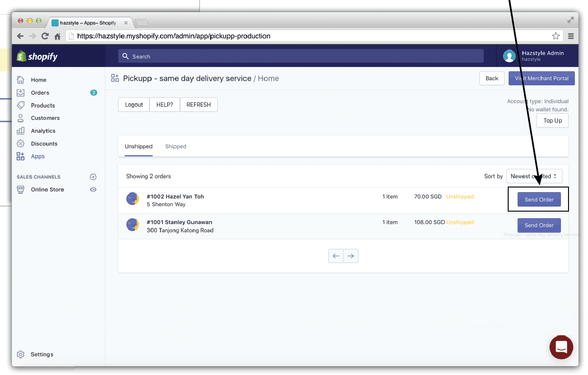
Task: Click the Home sidebar icon
Action: click(20, 80)
